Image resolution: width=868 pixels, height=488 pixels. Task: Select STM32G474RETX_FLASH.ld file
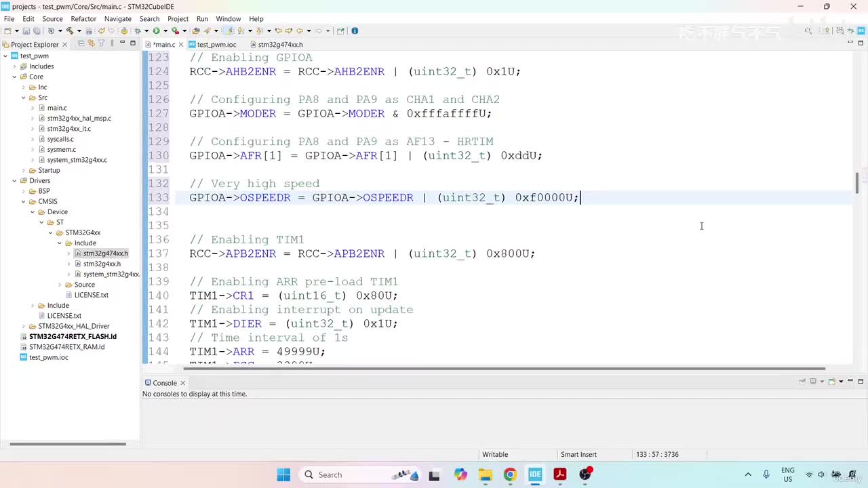pyautogui.click(x=73, y=336)
